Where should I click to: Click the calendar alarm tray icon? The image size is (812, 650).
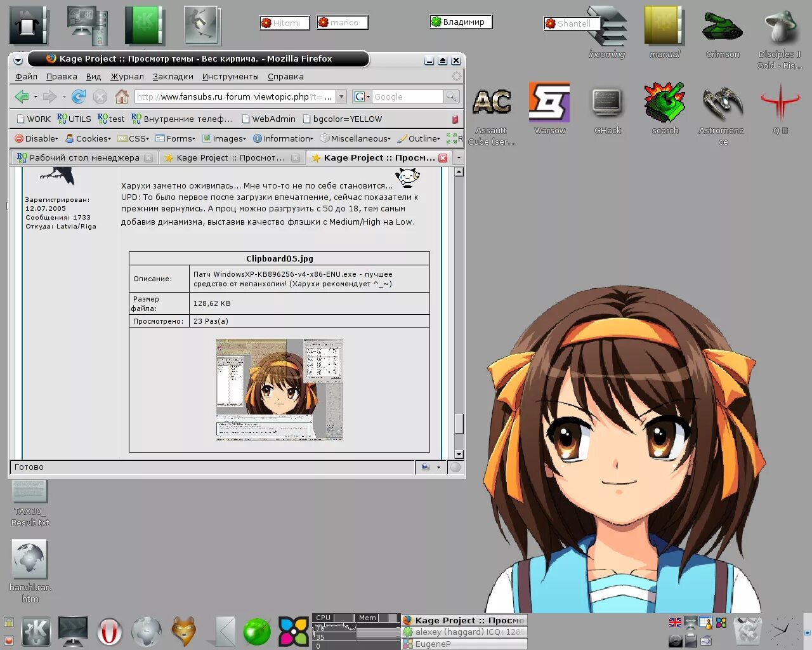[705, 623]
